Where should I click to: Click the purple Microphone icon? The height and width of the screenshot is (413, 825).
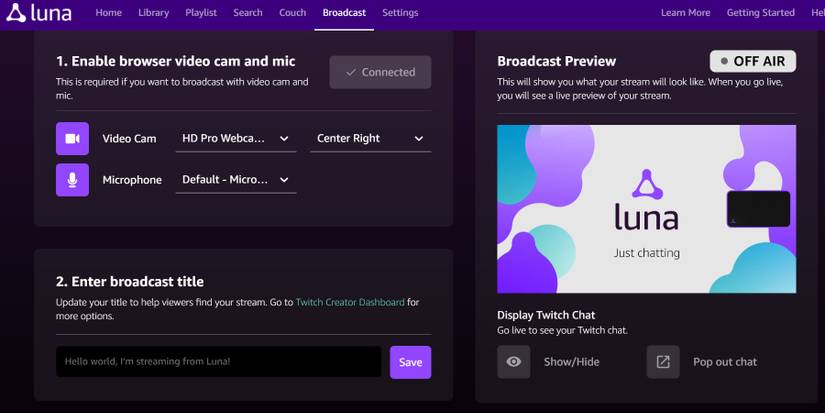[x=73, y=179]
